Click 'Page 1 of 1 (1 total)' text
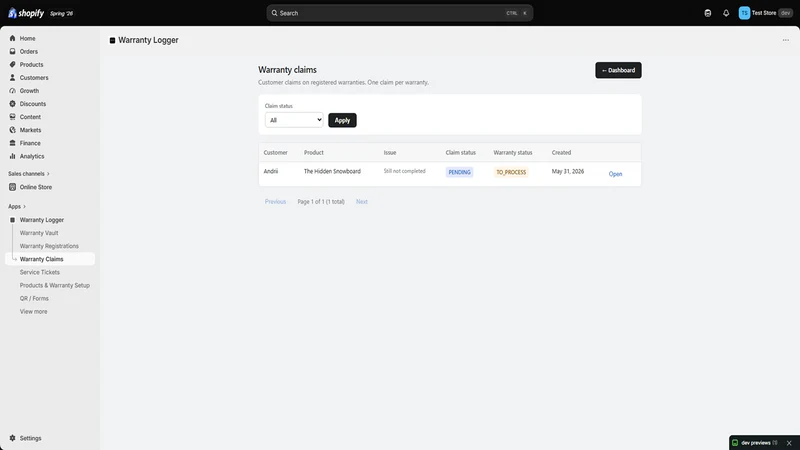 point(321,202)
